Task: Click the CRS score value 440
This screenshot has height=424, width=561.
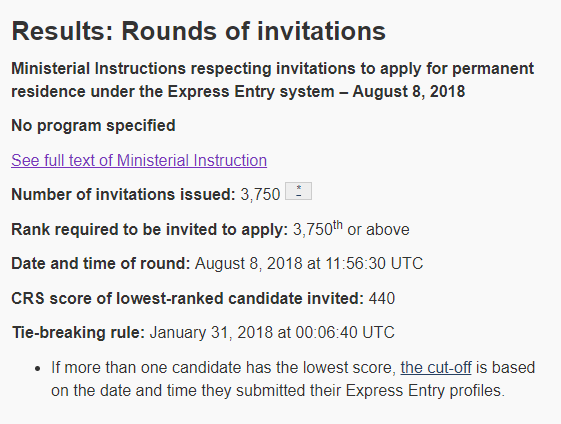Action: pyautogui.click(x=382, y=298)
